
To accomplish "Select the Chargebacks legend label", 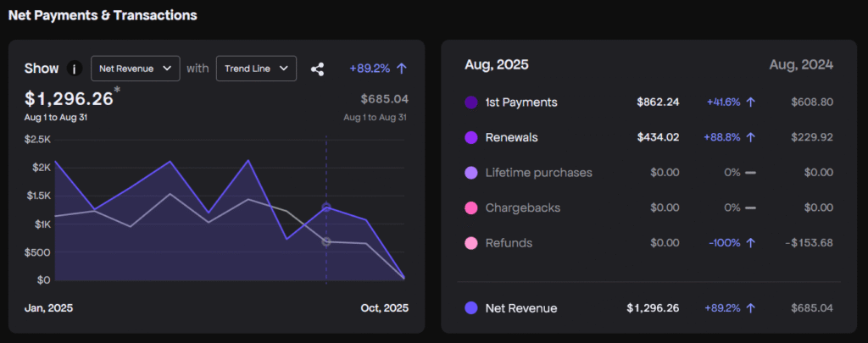I will click(x=522, y=207).
